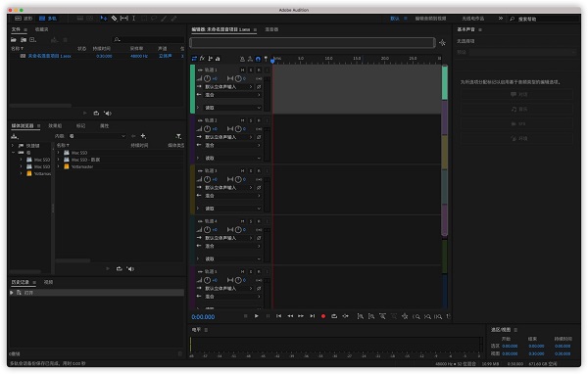
Task: Open Track 1 automation mode Read dropdown
Action: tap(232, 108)
